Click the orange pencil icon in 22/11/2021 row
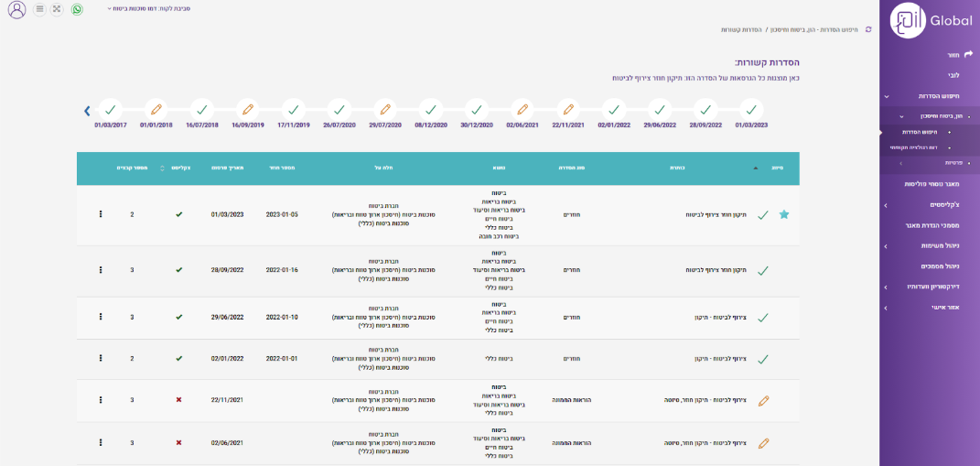980x466 pixels. [763, 400]
